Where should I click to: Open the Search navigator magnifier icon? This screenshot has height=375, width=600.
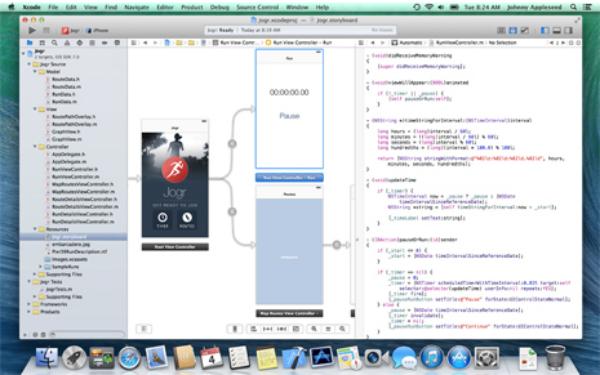pos(54,43)
